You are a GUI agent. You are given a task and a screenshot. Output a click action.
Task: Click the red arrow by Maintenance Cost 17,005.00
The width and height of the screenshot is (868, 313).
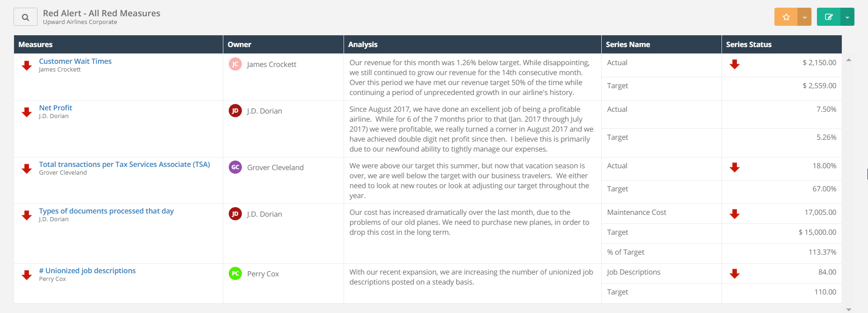tap(735, 214)
